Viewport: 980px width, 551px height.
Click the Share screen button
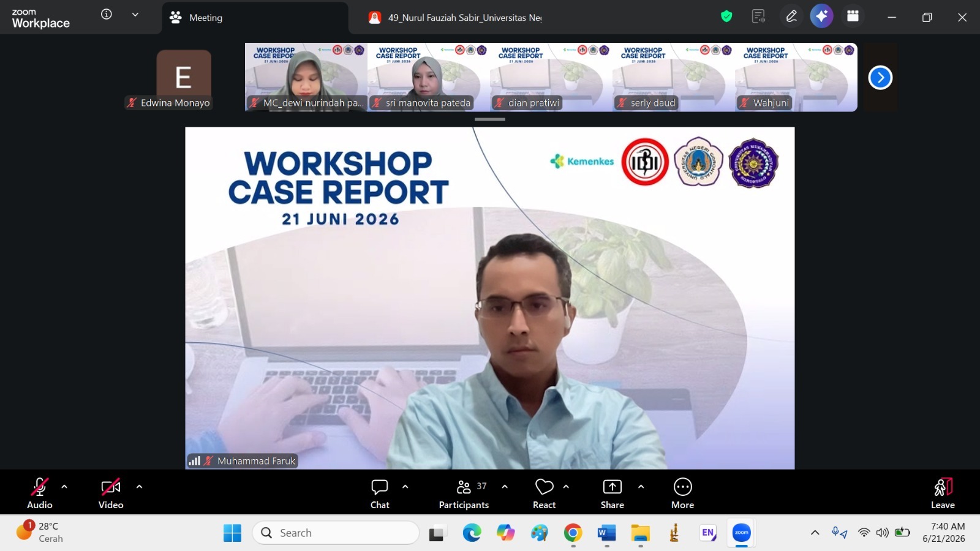tap(612, 493)
